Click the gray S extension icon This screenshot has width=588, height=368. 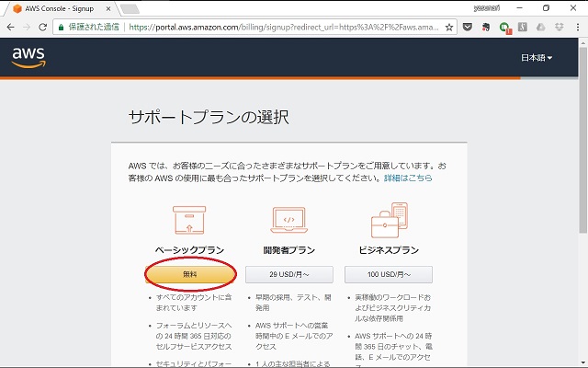(x=523, y=27)
